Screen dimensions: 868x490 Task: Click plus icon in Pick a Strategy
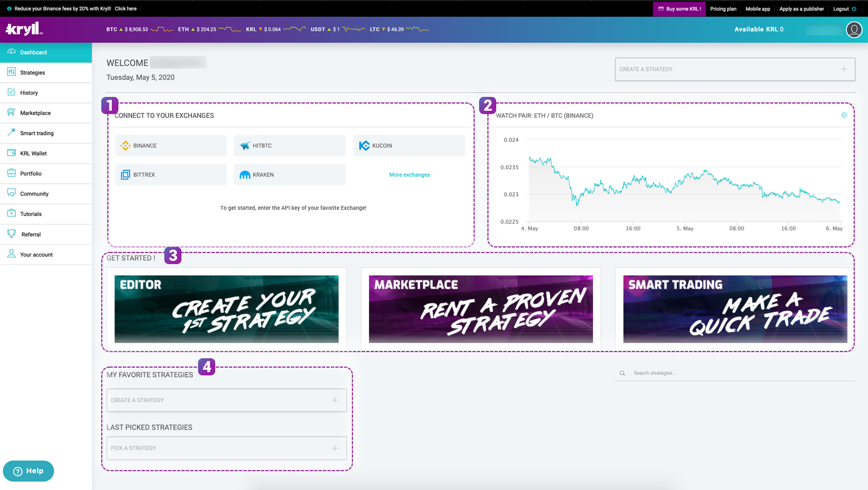coord(335,448)
